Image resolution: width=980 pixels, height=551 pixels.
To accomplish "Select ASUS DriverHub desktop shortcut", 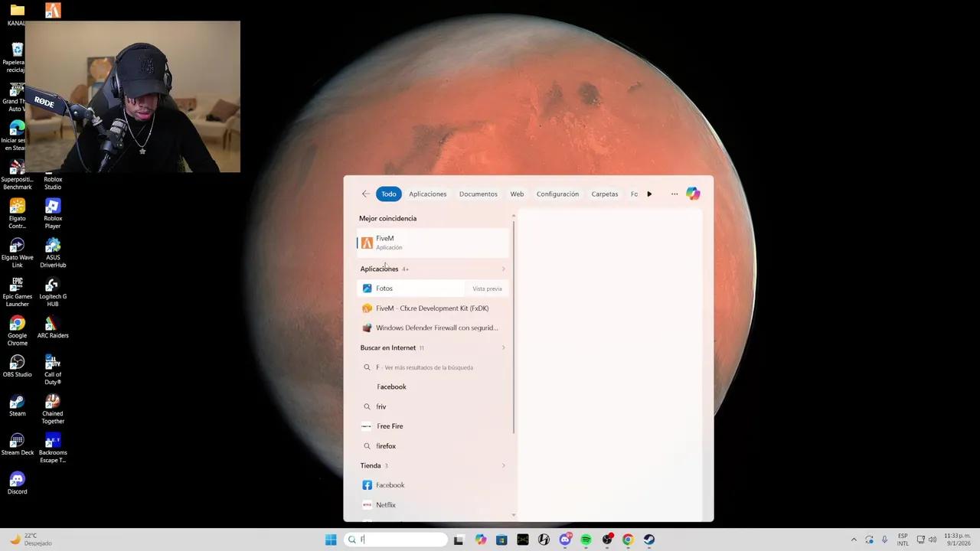I will pos(53,253).
